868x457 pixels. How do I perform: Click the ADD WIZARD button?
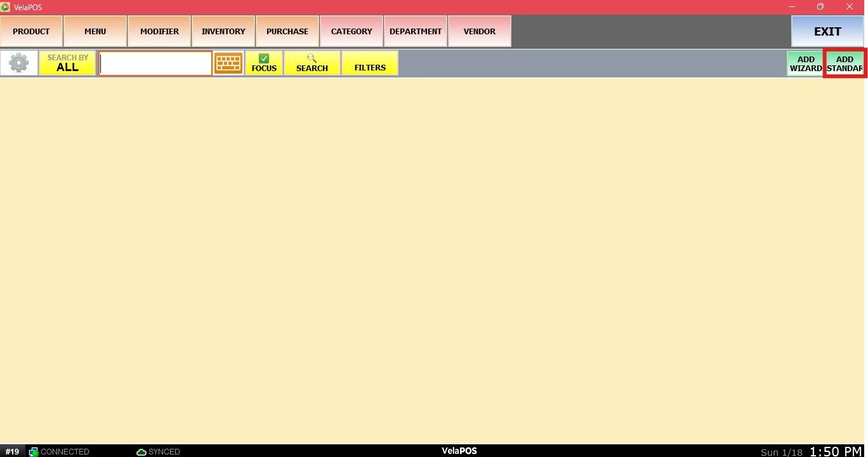(805, 63)
